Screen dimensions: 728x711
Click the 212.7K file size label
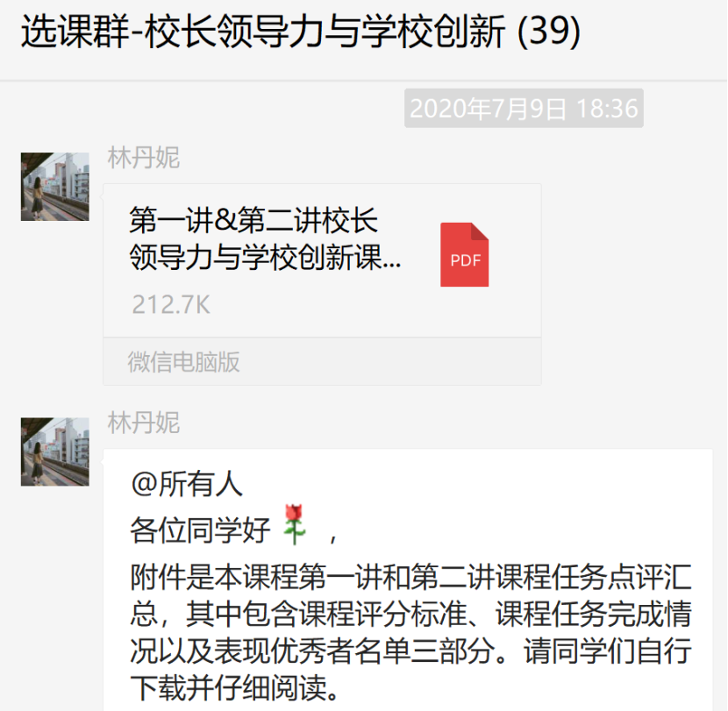pyautogui.click(x=171, y=304)
